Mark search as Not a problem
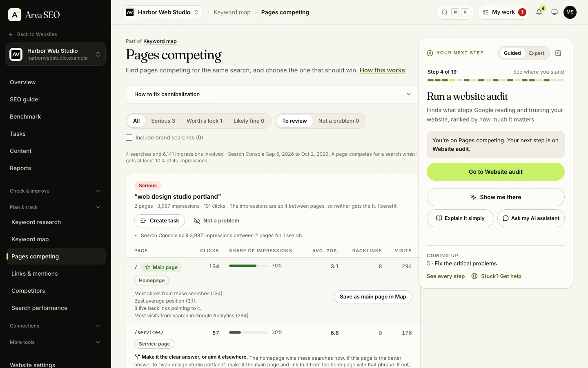Screen dimensions: 588x368 216,221
